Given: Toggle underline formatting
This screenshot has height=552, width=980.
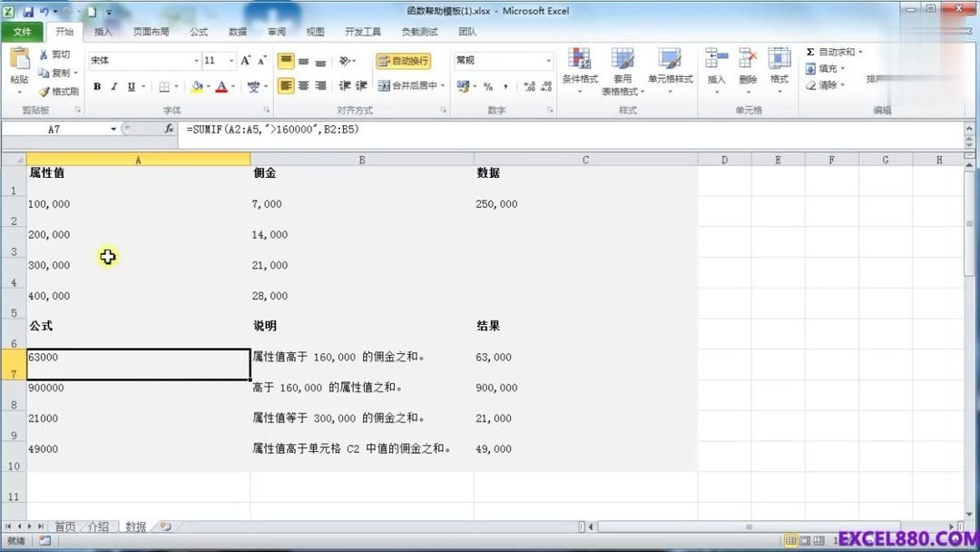Looking at the screenshot, I should 130,86.
